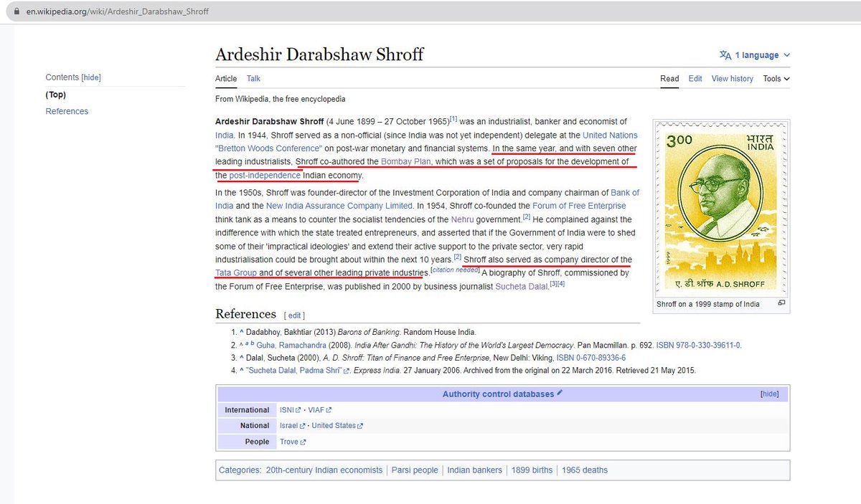Click the caret on reference 1 Dadabhoy
The height and width of the screenshot is (504, 861).
242,332
